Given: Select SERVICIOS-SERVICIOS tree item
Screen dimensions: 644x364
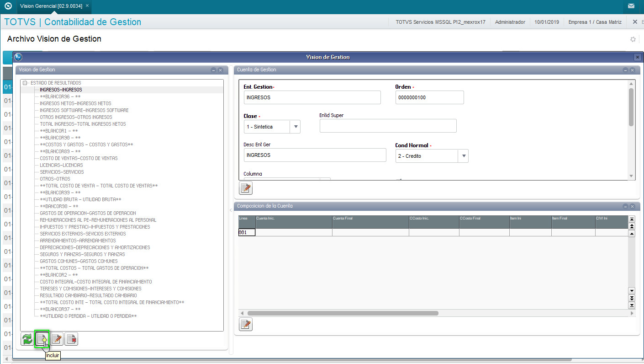Looking at the screenshot, I should tap(62, 172).
